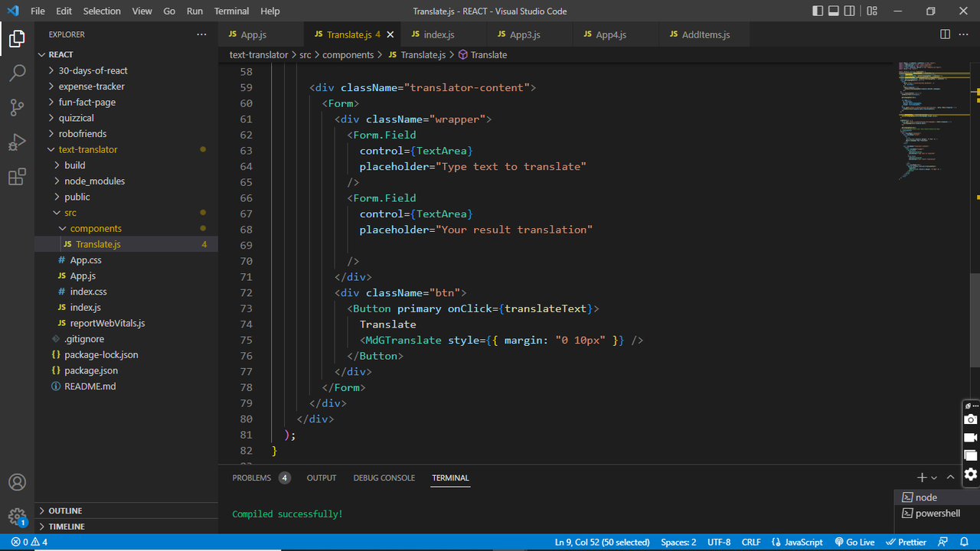Click the overlay settings gear icon

pyautogui.click(x=970, y=474)
